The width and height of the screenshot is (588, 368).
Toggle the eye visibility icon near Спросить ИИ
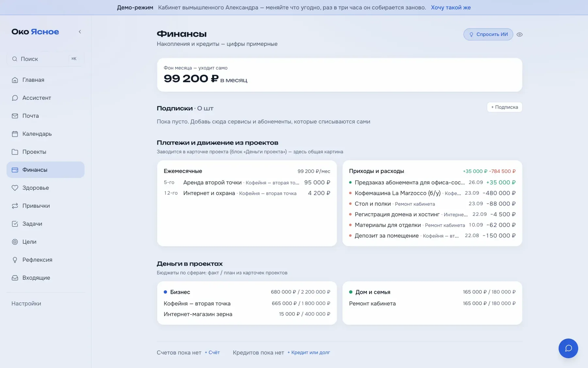(x=519, y=34)
